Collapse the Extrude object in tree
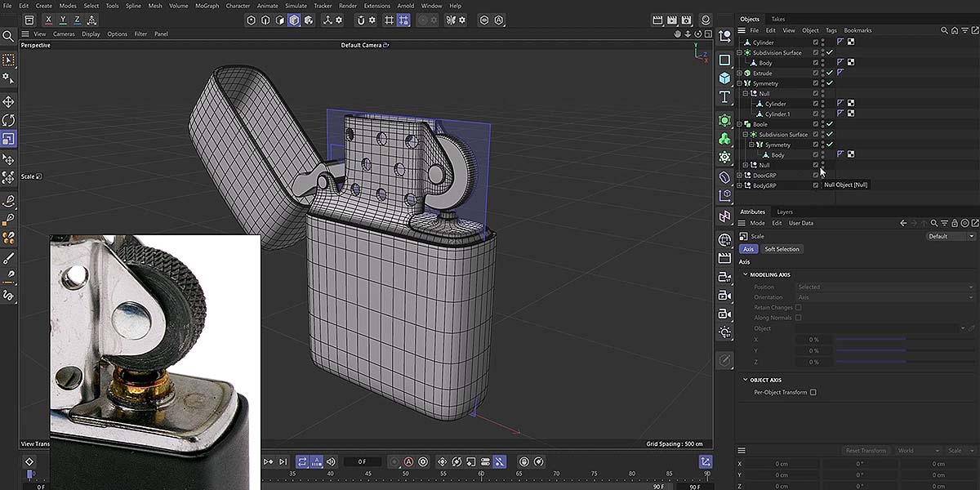Image resolution: width=980 pixels, height=490 pixels. pyautogui.click(x=739, y=73)
